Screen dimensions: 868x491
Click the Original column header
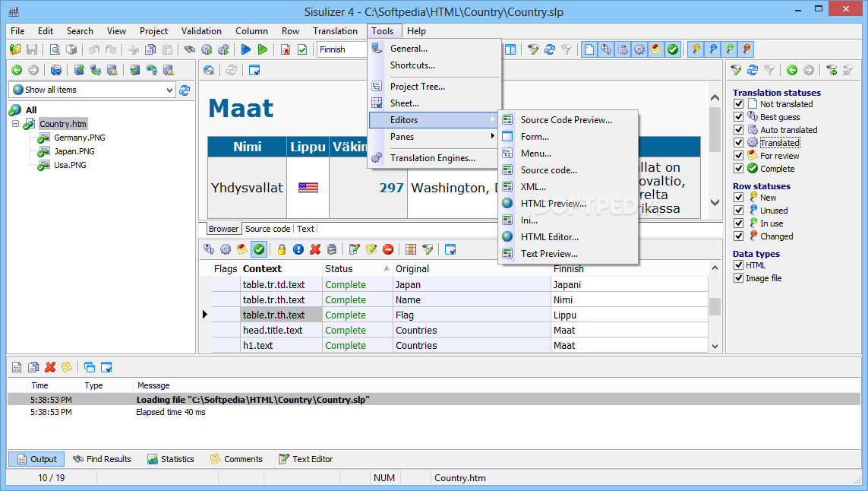click(x=472, y=269)
